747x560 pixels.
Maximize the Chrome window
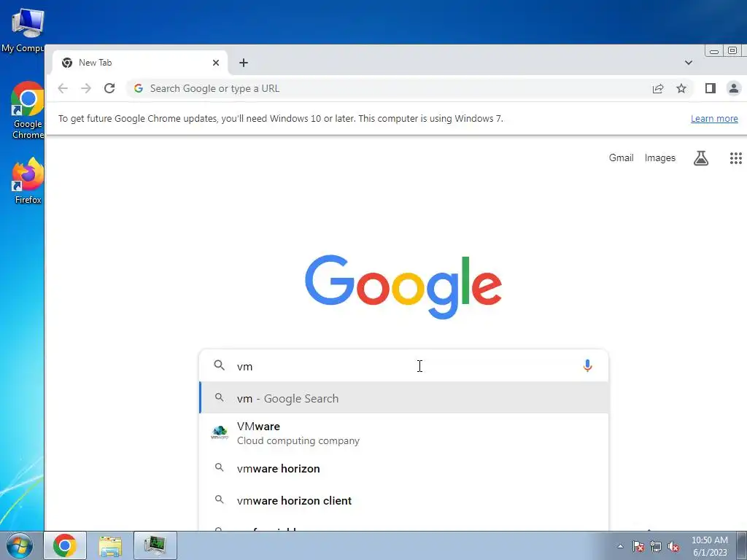[732, 50]
